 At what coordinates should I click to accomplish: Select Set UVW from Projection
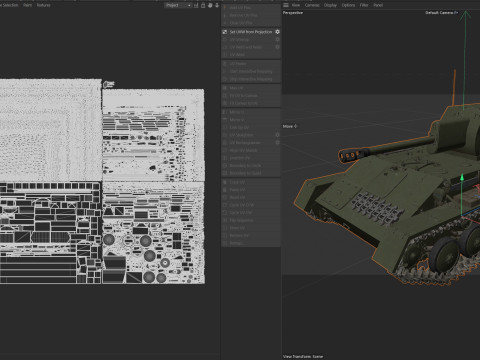pyautogui.click(x=251, y=32)
